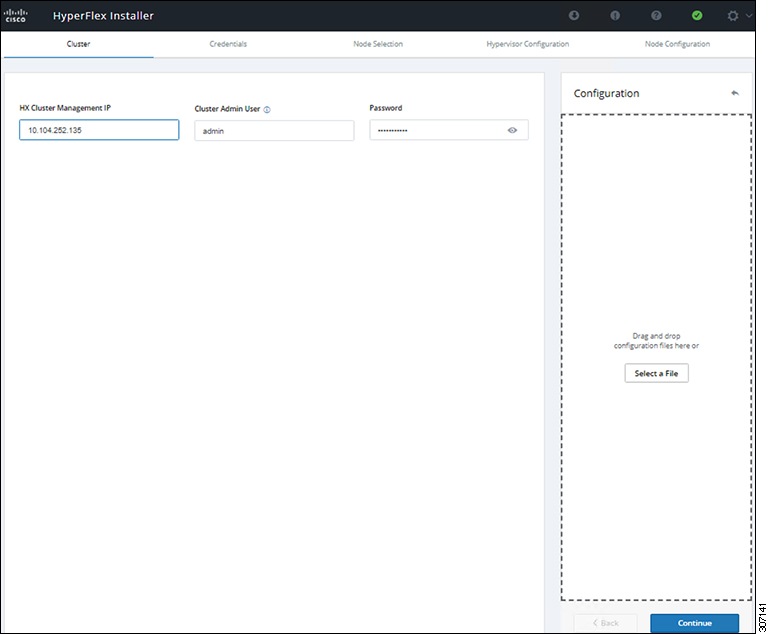Viewport: 768px width, 634px height.
Task: Click Cluster Admin User info icon
Action: tap(267, 110)
